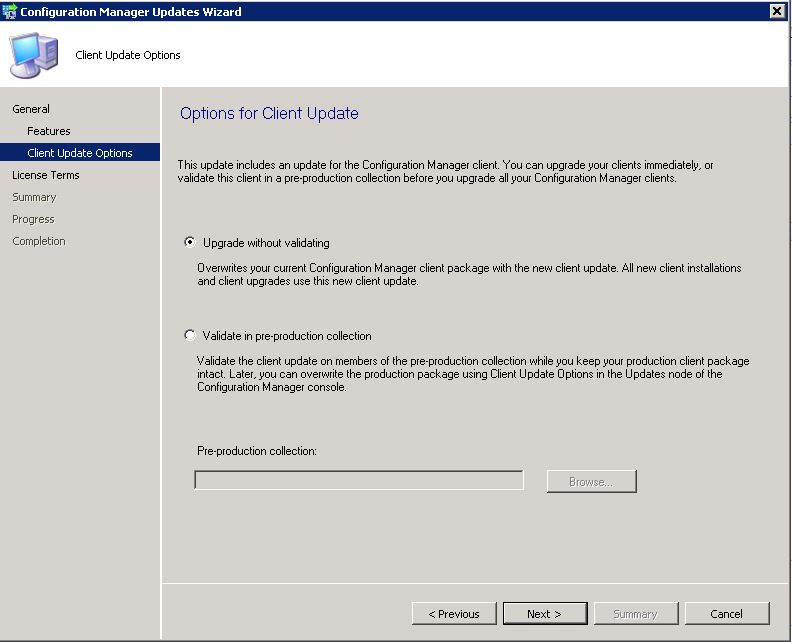Open the General wizard step
The width and height of the screenshot is (792, 642).
point(31,109)
